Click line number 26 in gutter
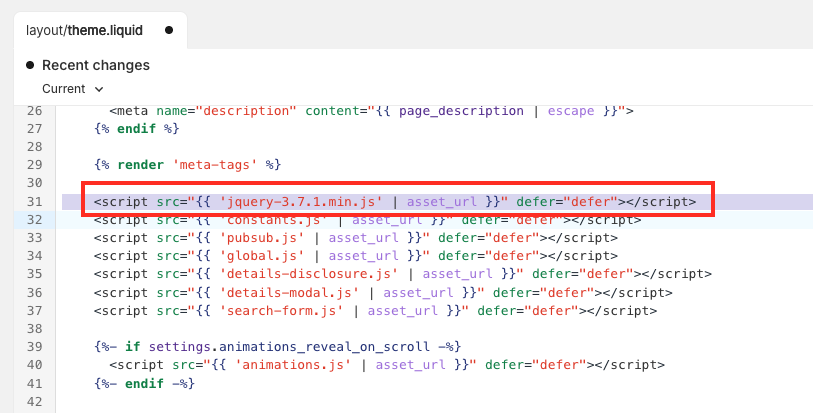 [x=34, y=111]
